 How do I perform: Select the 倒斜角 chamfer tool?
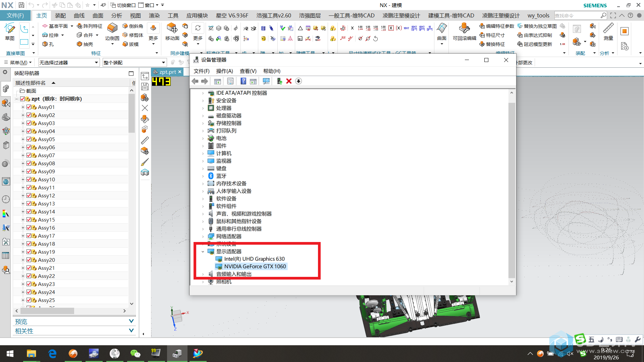tap(133, 26)
